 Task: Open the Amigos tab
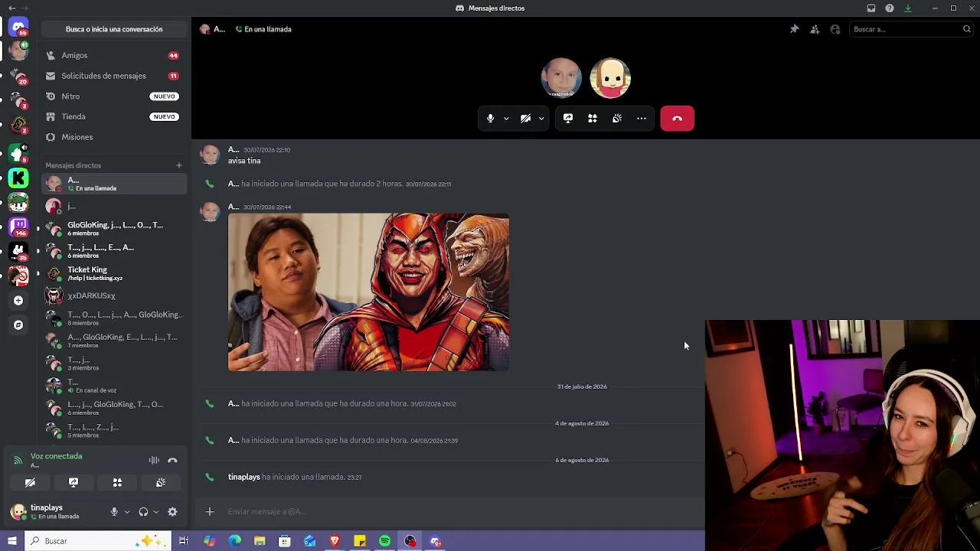(114, 55)
